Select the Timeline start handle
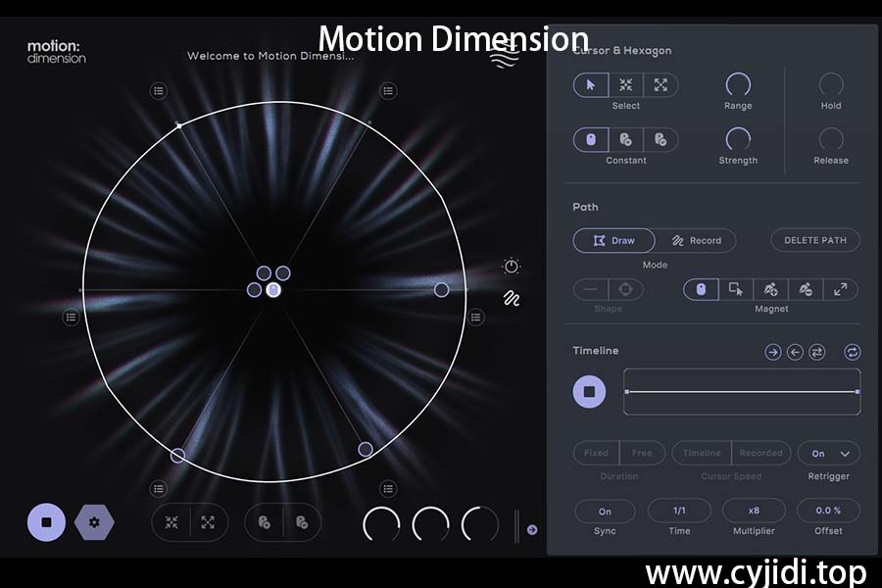Image resolution: width=882 pixels, height=588 pixels. click(627, 392)
